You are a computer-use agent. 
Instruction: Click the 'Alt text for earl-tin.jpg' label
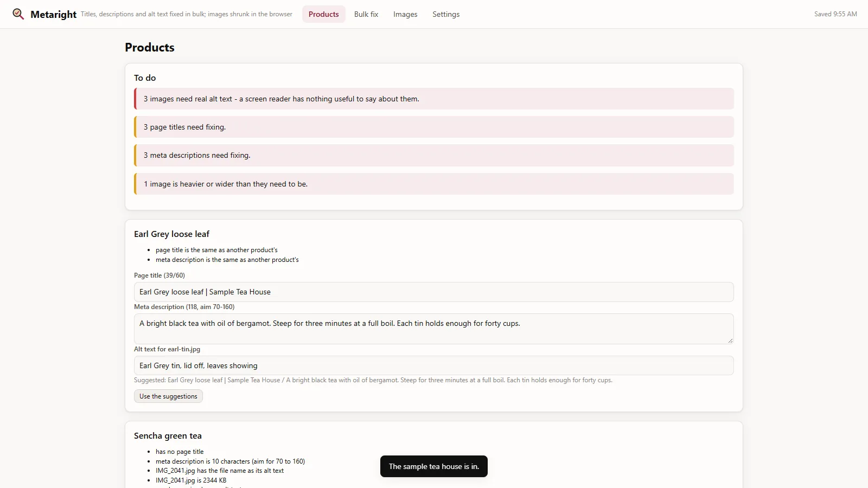click(167, 349)
